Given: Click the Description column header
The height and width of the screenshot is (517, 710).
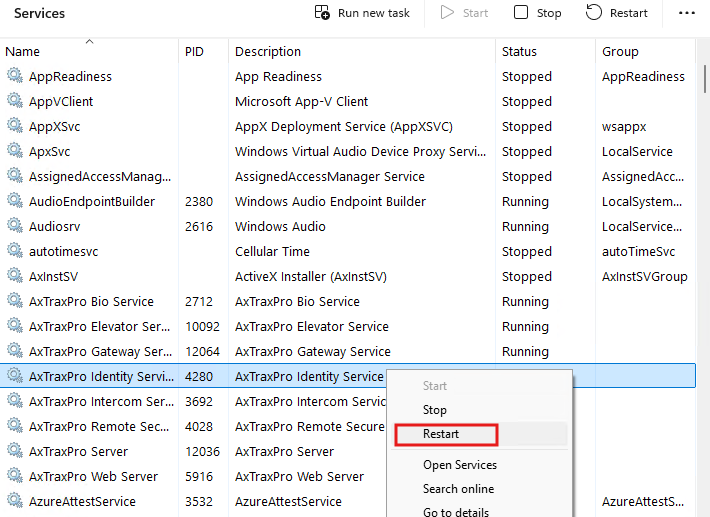Looking at the screenshot, I should click(x=267, y=52).
